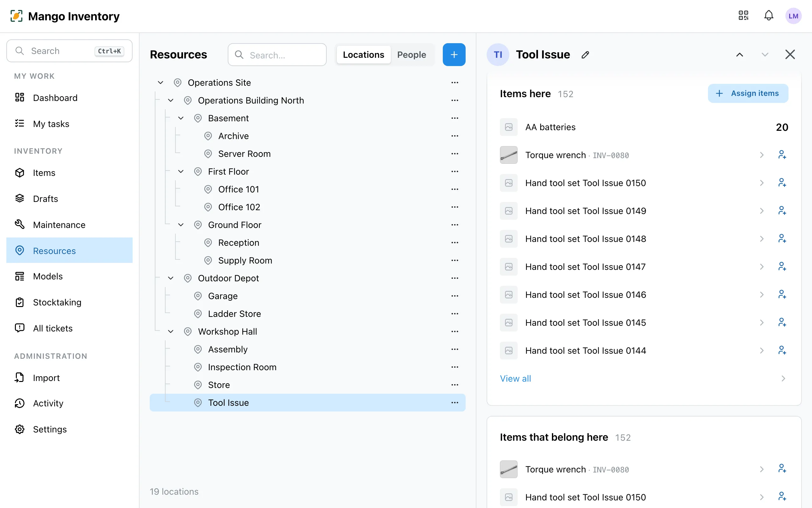Go to next location with down chevron
This screenshot has width=812, height=508.
click(x=765, y=55)
